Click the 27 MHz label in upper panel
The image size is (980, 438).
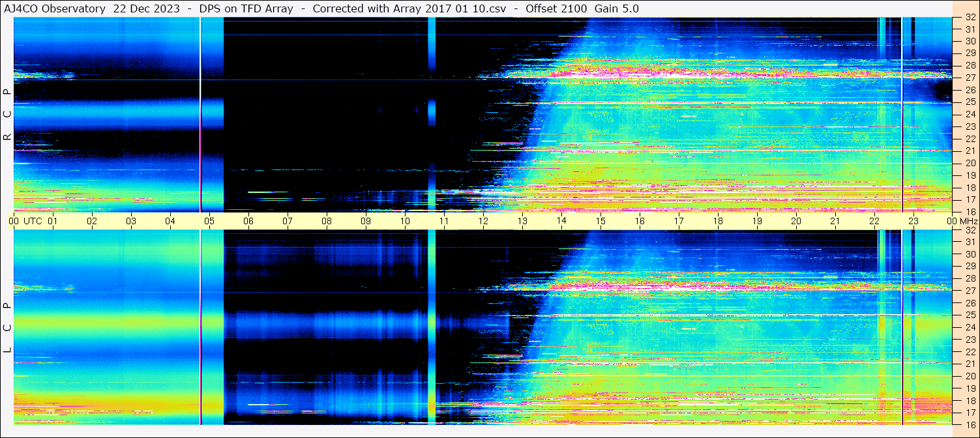pyautogui.click(x=970, y=78)
